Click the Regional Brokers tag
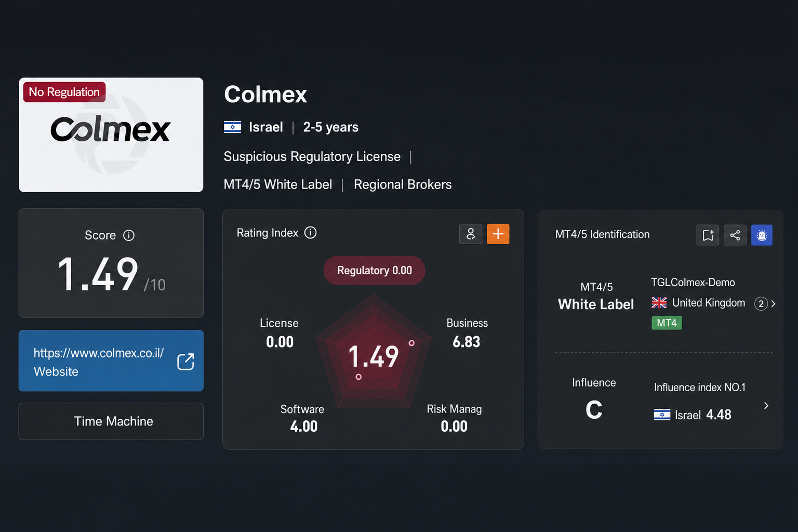This screenshot has width=798, height=532. [x=403, y=184]
